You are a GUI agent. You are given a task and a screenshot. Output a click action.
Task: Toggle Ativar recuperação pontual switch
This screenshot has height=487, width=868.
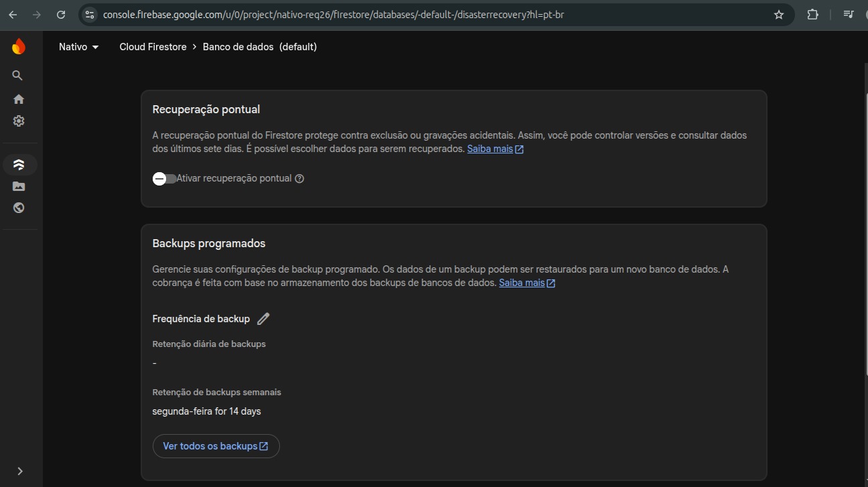tap(164, 179)
